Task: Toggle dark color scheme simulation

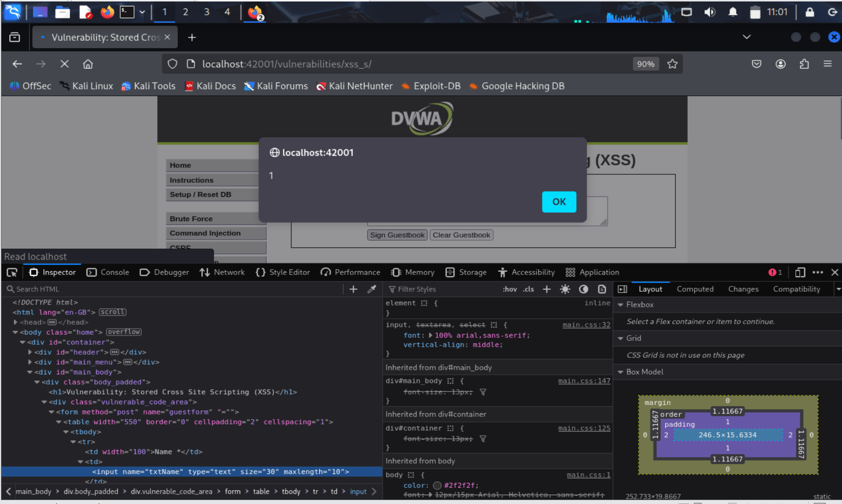Action: click(584, 289)
